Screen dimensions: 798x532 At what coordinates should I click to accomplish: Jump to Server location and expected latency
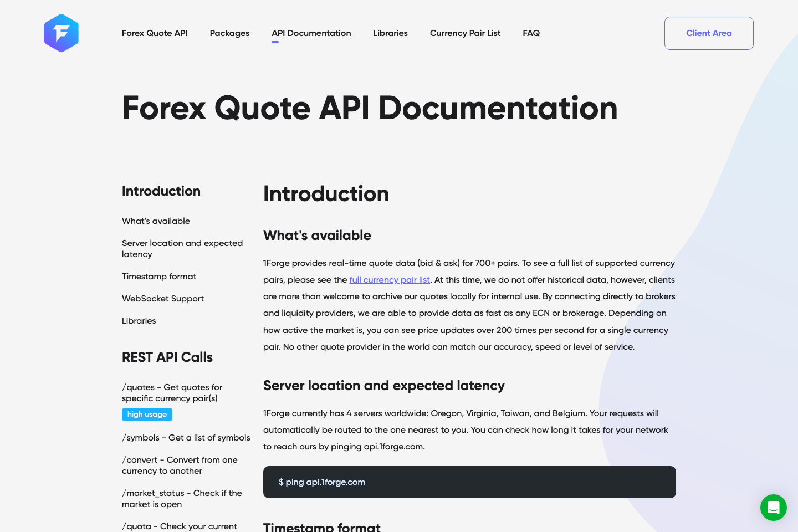click(182, 248)
